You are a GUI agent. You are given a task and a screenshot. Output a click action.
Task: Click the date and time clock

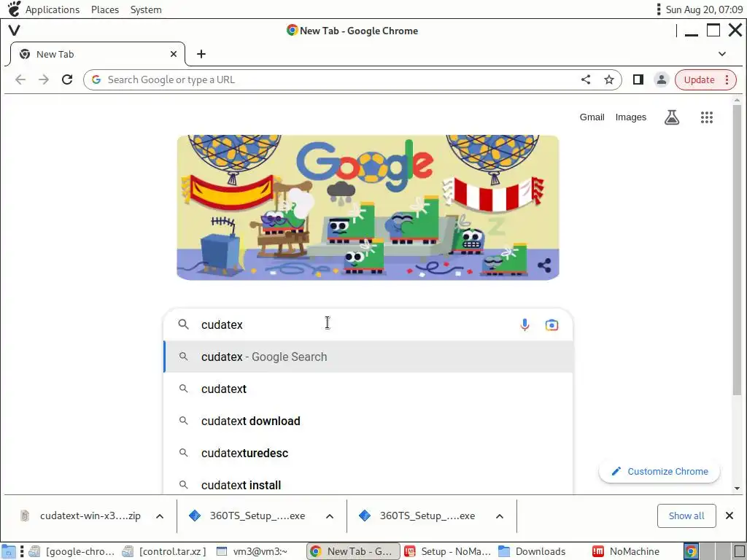click(704, 9)
